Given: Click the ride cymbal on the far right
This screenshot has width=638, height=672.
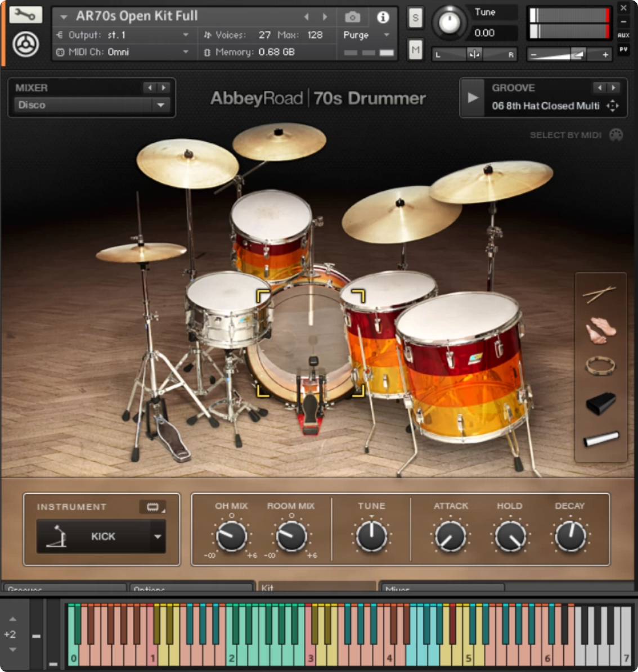Looking at the screenshot, I should 491,181.
